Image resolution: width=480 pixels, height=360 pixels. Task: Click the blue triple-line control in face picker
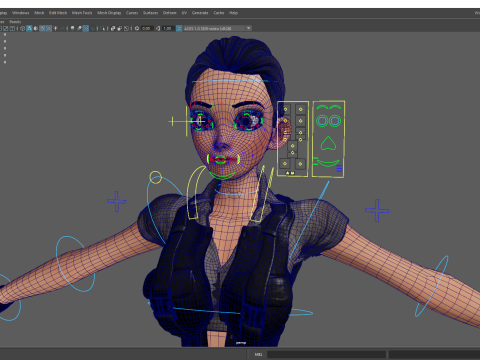click(x=339, y=168)
